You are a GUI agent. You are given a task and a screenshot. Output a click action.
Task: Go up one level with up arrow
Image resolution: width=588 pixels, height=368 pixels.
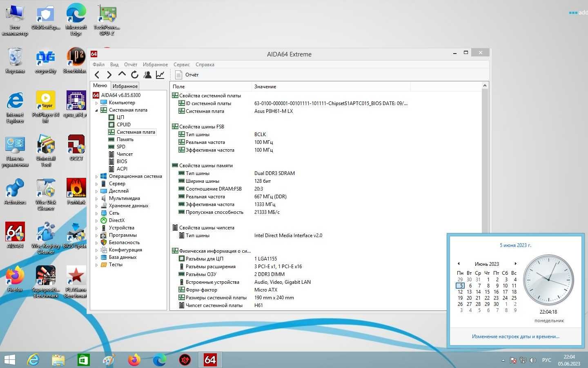122,74
